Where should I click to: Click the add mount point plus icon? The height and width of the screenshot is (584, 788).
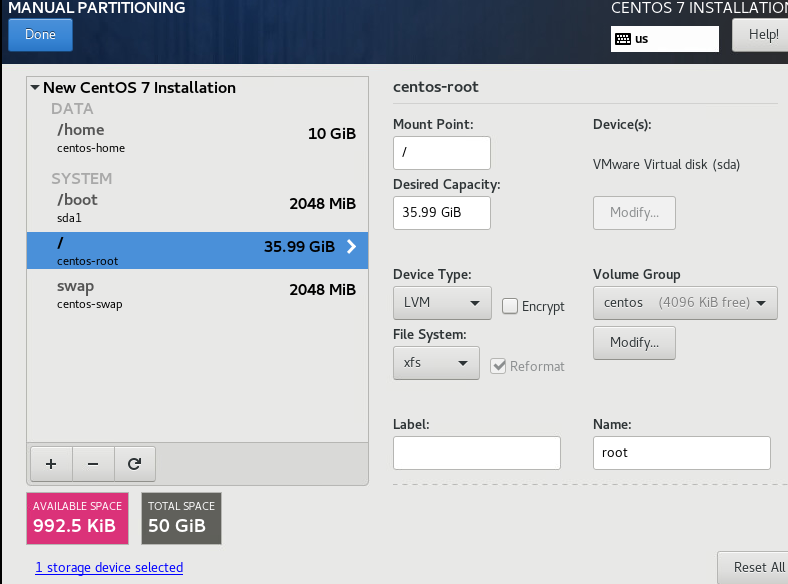coord(51,464)
